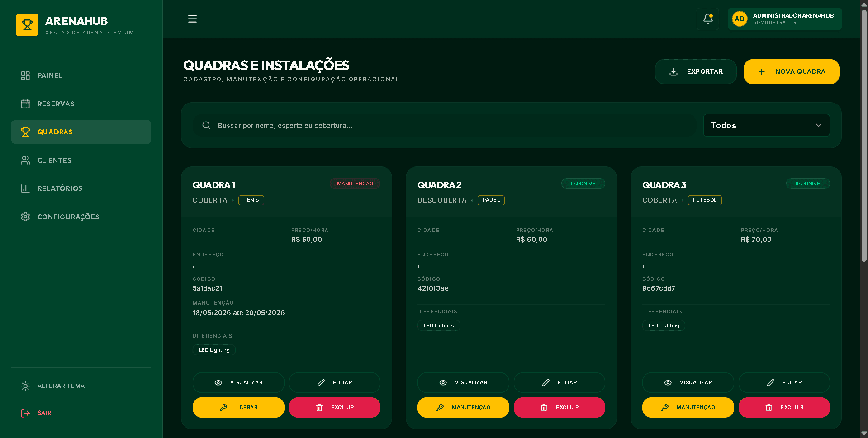
Task: Click the Exportar button
Action: click(696, 71)
